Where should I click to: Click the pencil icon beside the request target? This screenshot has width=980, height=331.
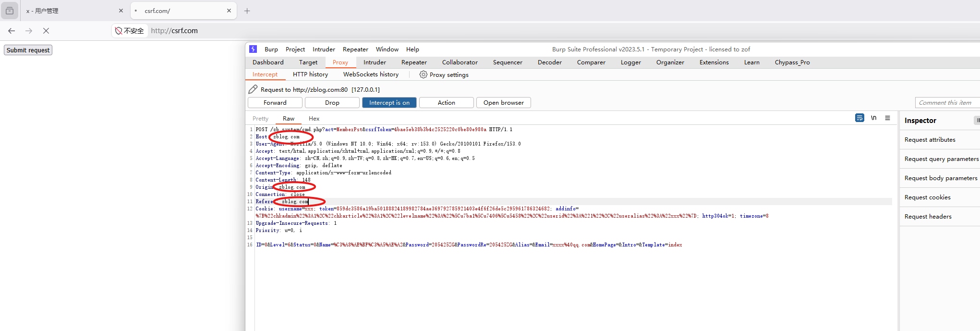coord(253,89)
